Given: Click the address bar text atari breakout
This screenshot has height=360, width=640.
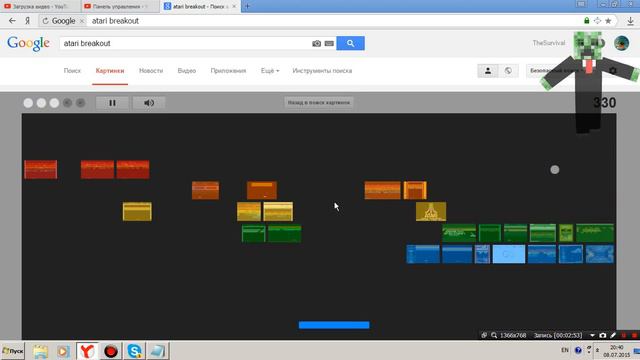Looking at the screenshot, I should [115, 21].
